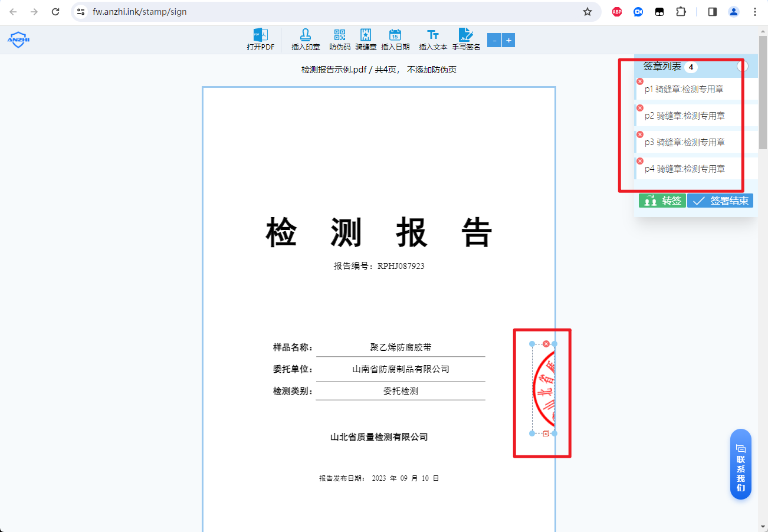This screenshot has height=532, width=768.
Task: Select the 插入印章 stamp insertion tool
Action: [306, 40]
